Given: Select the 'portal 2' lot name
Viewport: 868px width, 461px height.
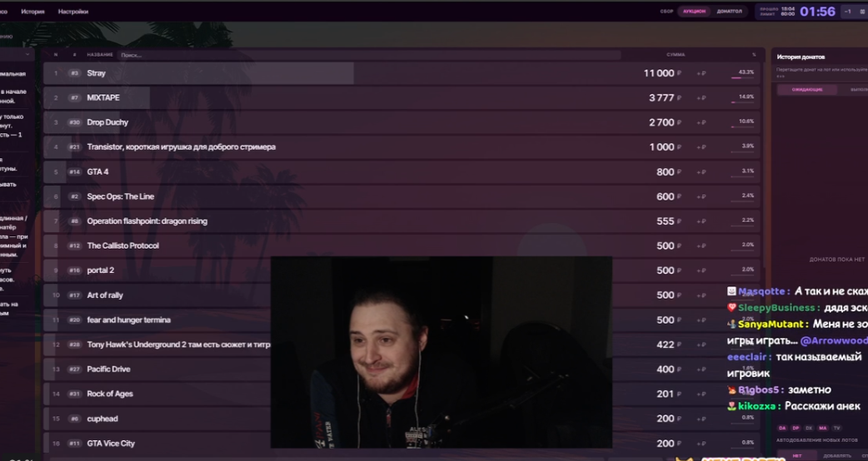Looking at the screenshot, I should [101, 270].
